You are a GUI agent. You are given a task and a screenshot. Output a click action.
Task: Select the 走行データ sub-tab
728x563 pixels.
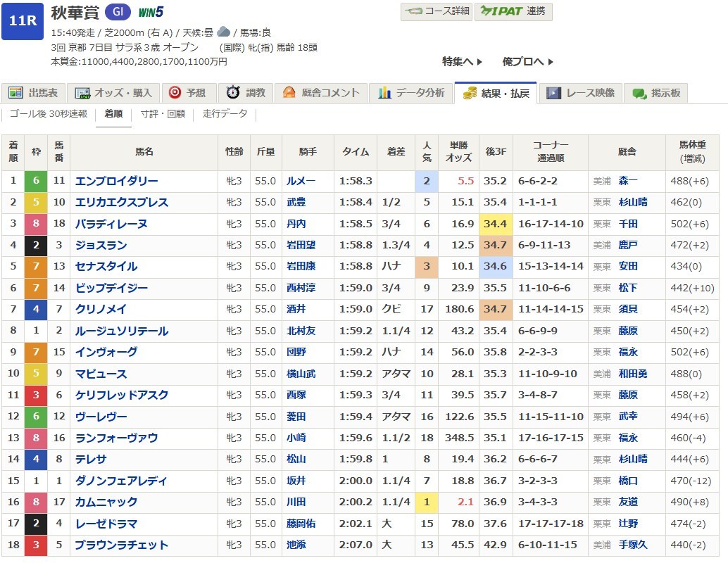[x=225, y=114]
